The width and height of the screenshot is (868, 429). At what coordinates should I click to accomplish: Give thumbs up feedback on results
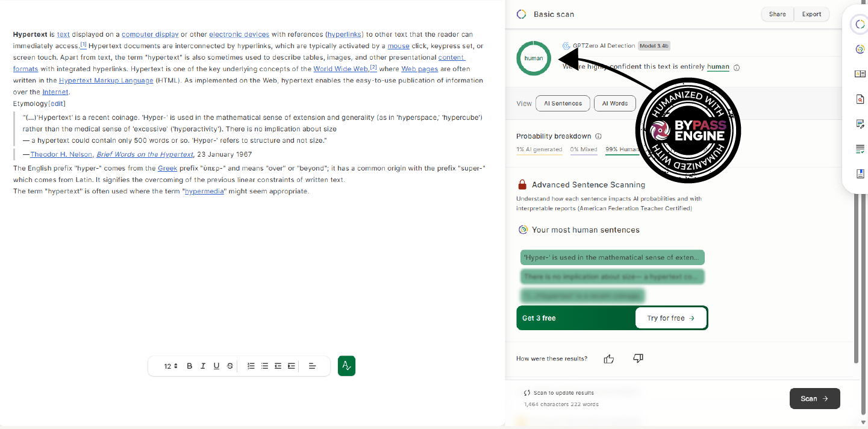608,359
